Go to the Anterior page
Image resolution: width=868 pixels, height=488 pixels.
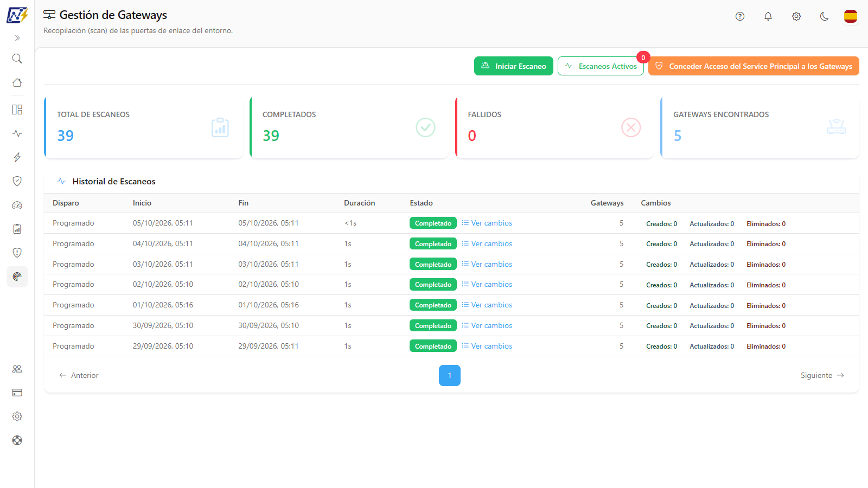[79, 375]
